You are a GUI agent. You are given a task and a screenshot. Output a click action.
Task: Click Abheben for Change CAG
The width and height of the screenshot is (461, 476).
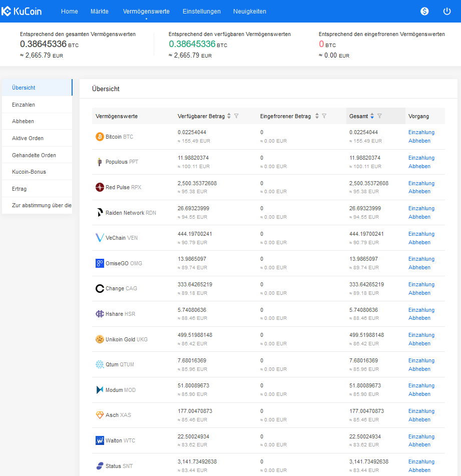419,293
